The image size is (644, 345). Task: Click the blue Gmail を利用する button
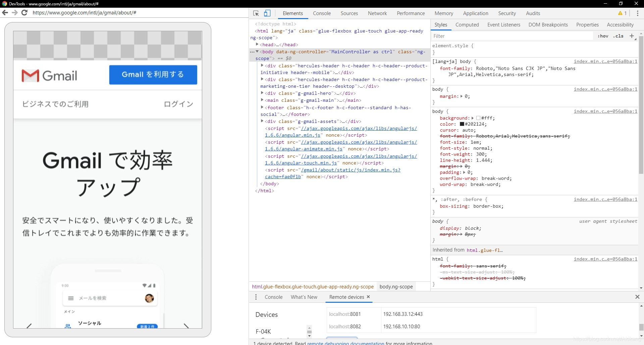click(153, 74)
